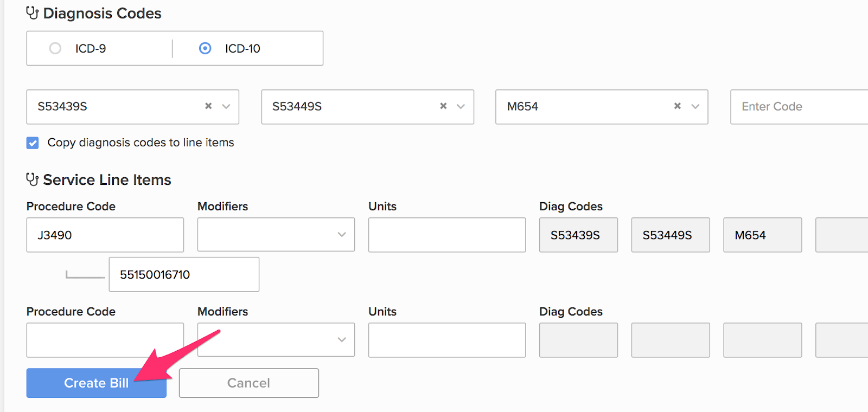Image resolution: width=868 pixels, height=412 pixels.
Task: Select the ICD-9 radio button
Action: tap(55, 48)
